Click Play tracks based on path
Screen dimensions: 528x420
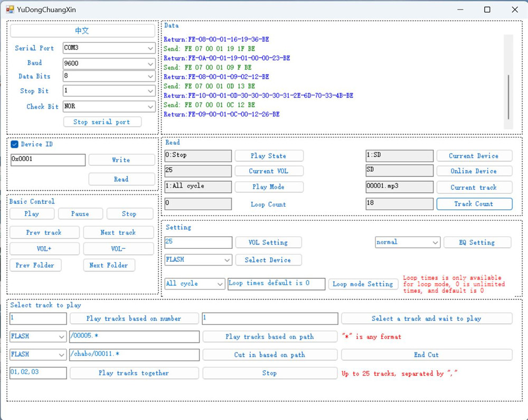[269, 337]
